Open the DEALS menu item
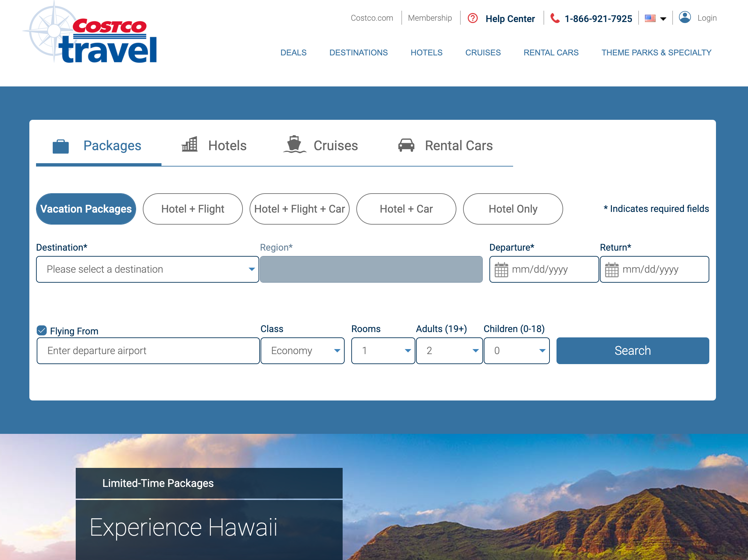Screen dimensions: 748x560 click(294, 53)
